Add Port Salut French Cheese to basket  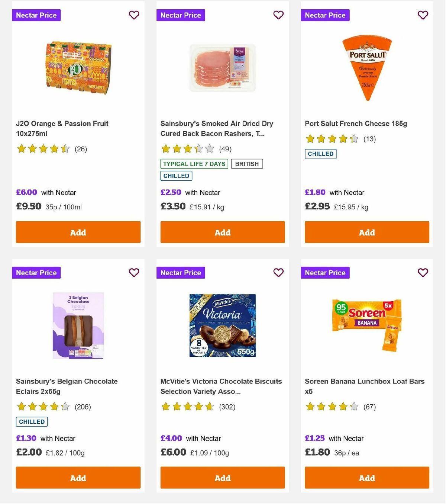[x=367, y=232]
